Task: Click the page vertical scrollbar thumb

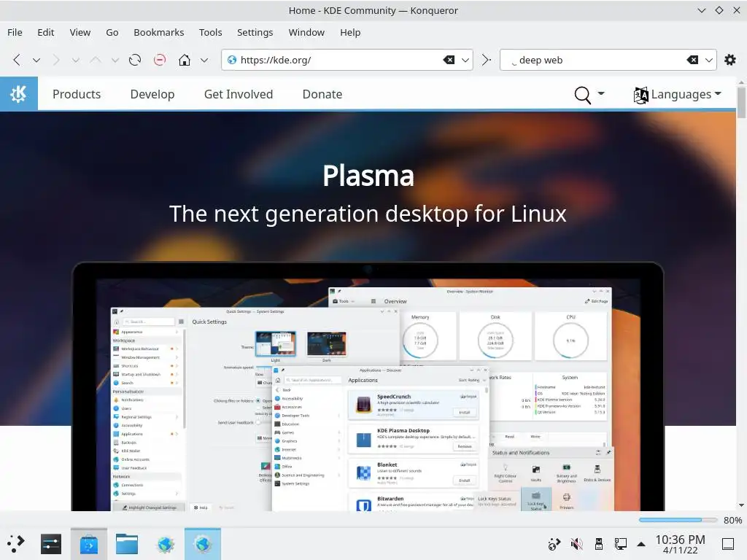Action: [741, 102]
